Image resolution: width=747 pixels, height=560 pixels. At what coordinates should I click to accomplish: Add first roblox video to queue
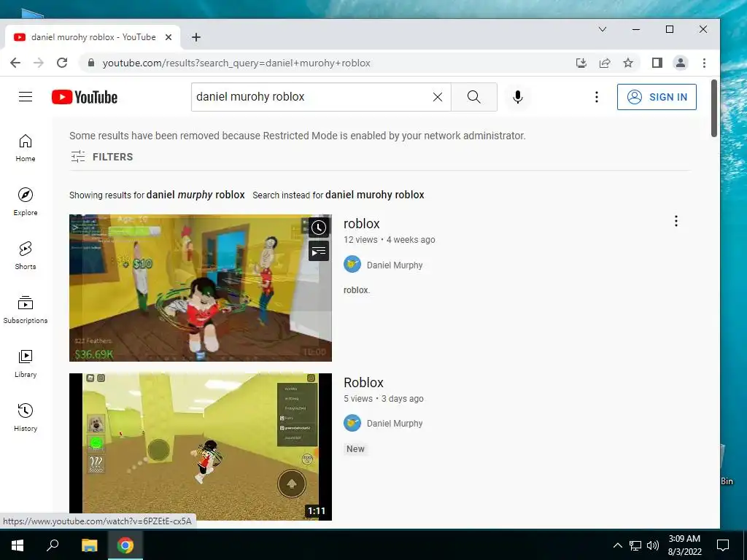pyautogui.click(x=319, y=251)
